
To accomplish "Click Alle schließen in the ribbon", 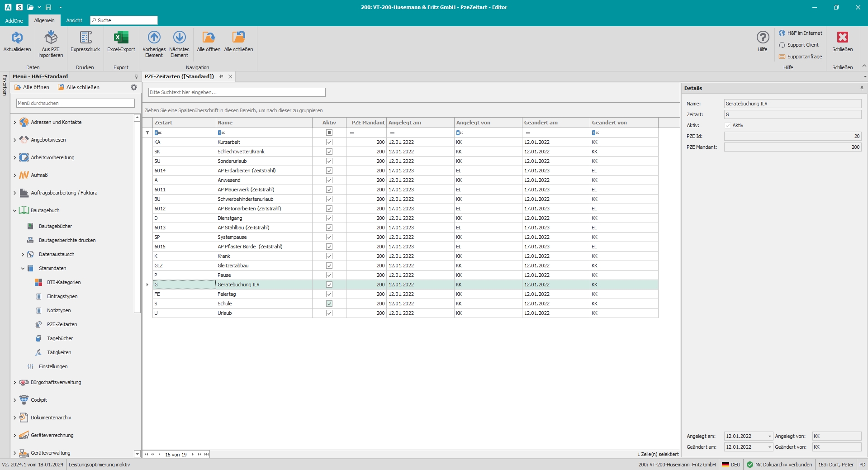I will 238,38.
